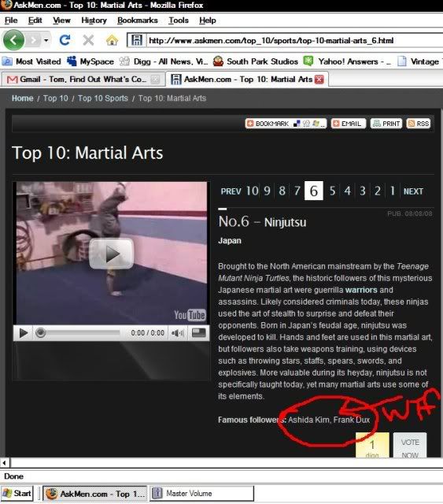Jump to ranking number 7
Screen dimensions: 443x504
(297, 191)
